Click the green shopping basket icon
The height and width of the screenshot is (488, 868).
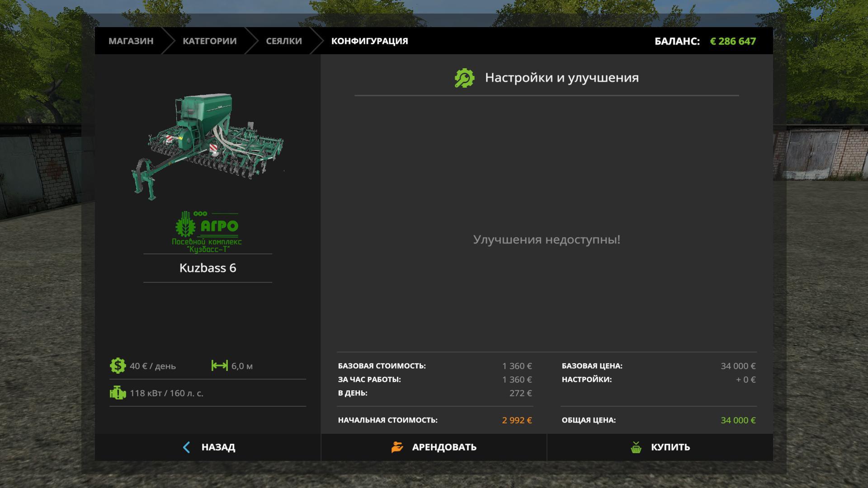tap(636, 447)
